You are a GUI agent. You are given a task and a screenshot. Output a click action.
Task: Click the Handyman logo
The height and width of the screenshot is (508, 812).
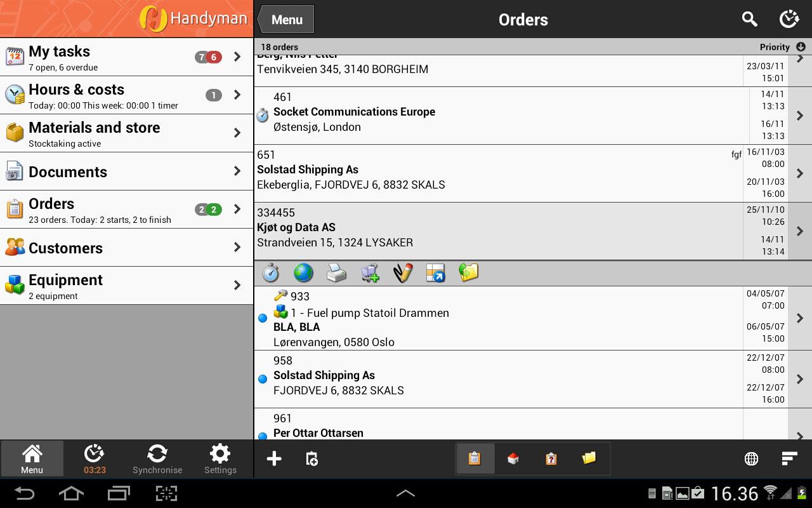[193, 18]
